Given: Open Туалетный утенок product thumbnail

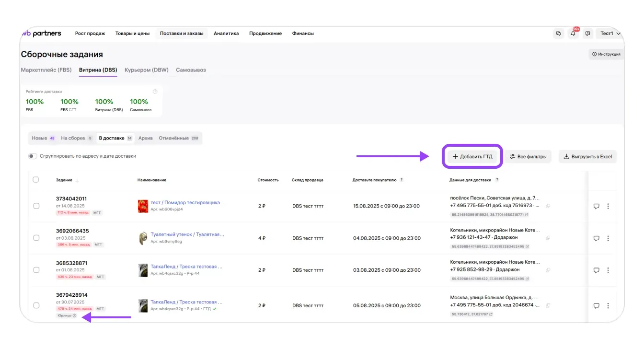Looking at the screenshot, I should coord(143,238).
